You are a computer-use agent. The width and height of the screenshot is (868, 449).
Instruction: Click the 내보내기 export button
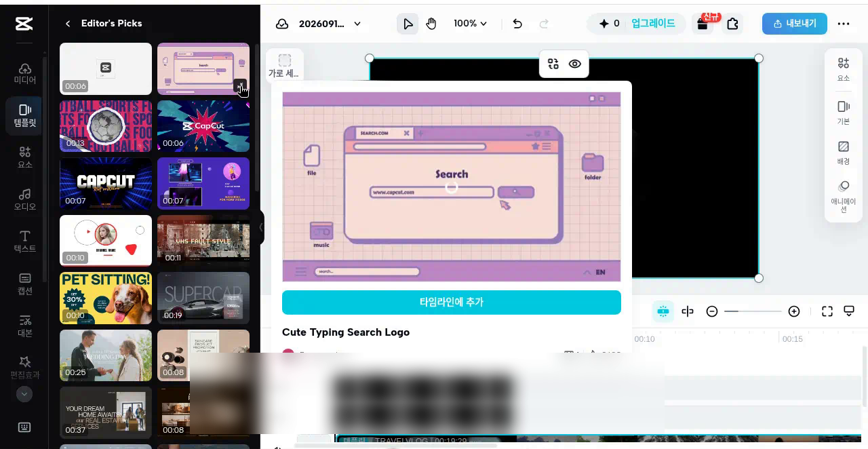pyautogui.click(x=795, y=24)
